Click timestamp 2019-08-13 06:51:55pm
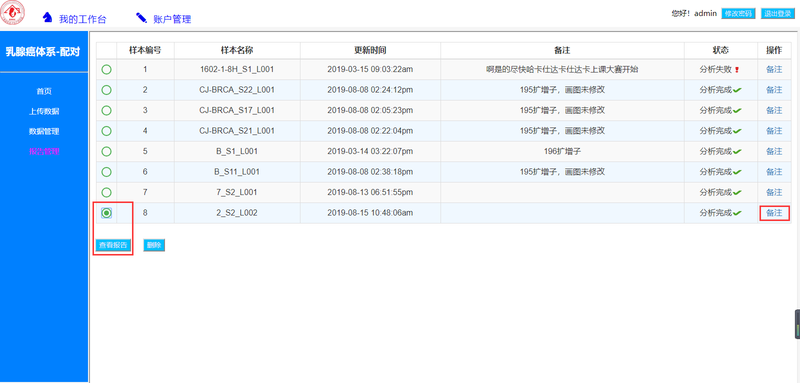Viewport: 800px width, 383px height. click(370, 192)
